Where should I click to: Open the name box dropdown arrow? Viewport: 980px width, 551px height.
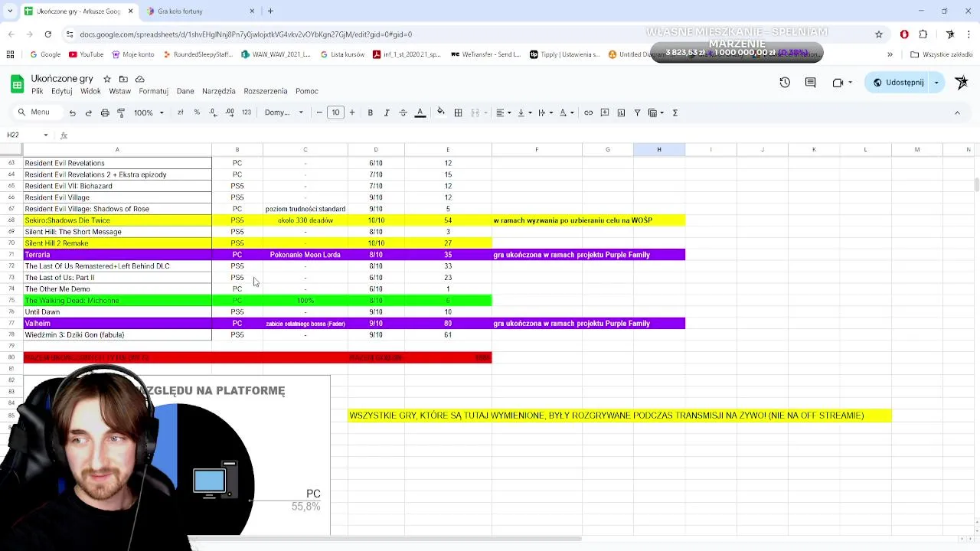pyautogui.click(x=45, y=135)
